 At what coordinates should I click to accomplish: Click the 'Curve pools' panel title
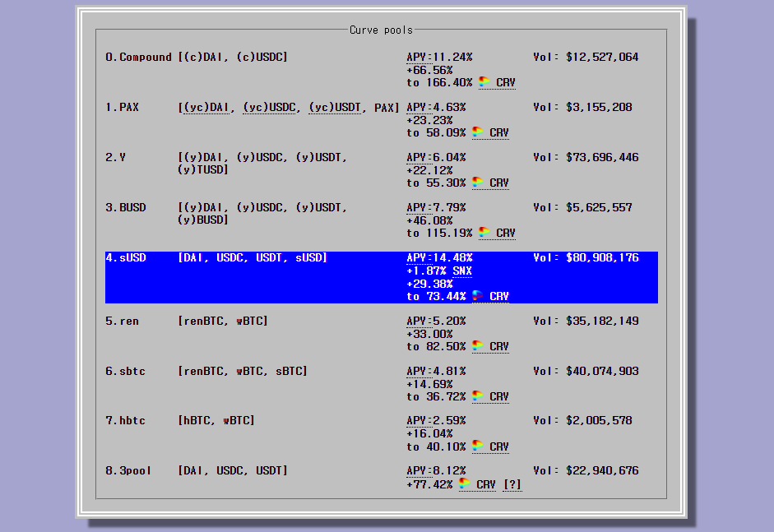click(381, 30)
